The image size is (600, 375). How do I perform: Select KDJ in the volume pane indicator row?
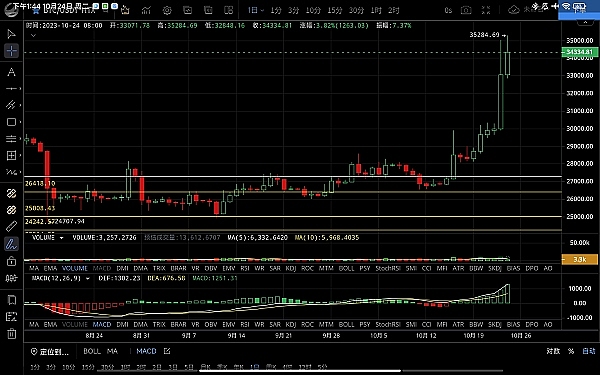click(291, 268)
